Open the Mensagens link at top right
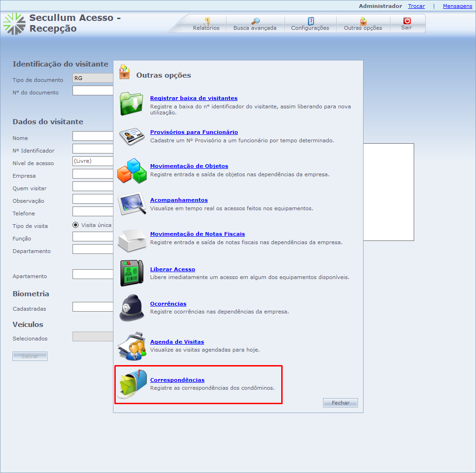 click(x=457, y=6)
